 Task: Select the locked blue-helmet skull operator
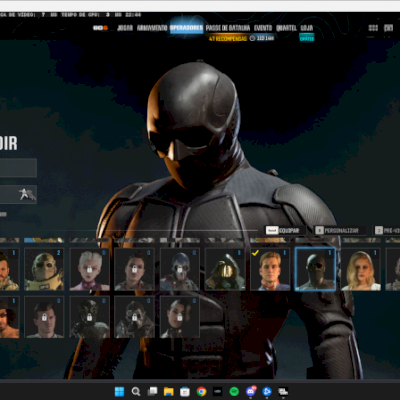[x=180, y=269]
